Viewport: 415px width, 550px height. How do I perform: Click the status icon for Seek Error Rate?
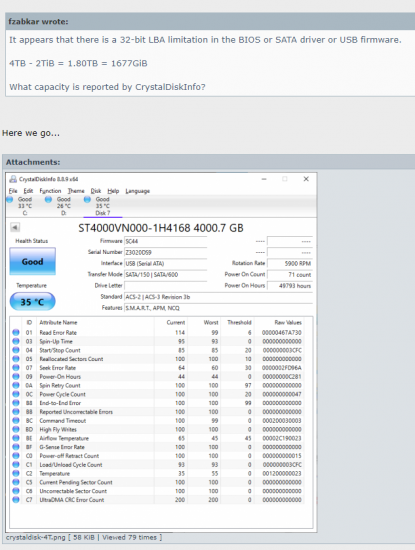16,368
